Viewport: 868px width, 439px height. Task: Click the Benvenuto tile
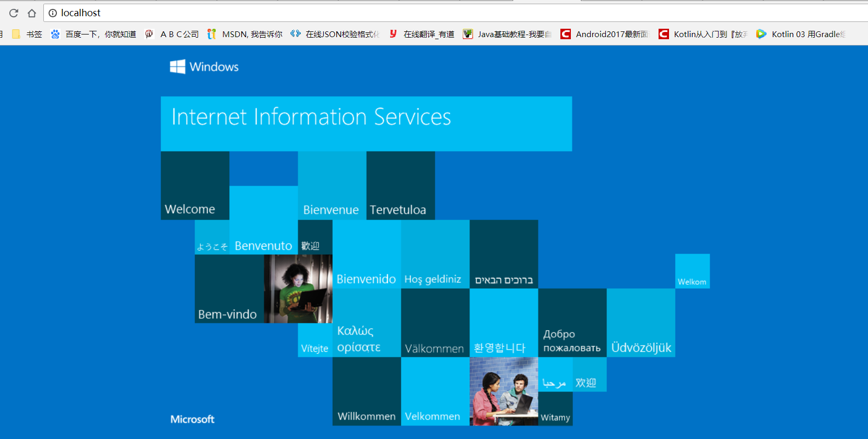(x=263, y=220)
